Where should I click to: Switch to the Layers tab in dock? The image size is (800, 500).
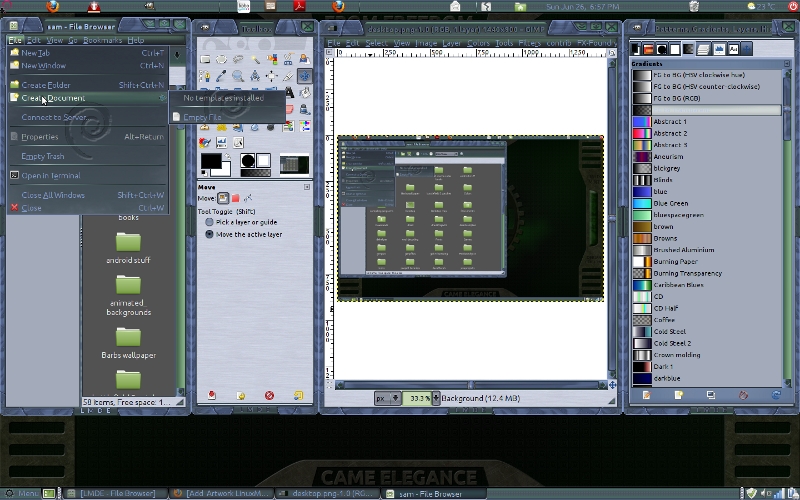(703, 49)
